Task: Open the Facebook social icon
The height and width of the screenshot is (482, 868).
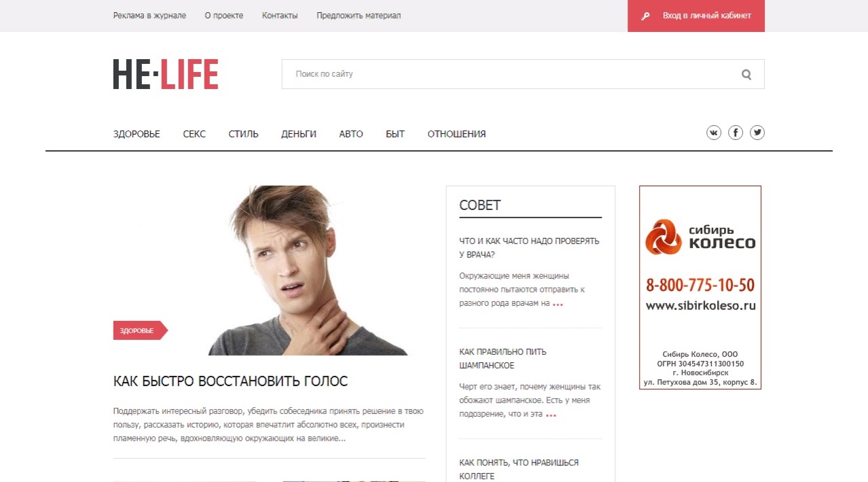Action: pos(736,133)
